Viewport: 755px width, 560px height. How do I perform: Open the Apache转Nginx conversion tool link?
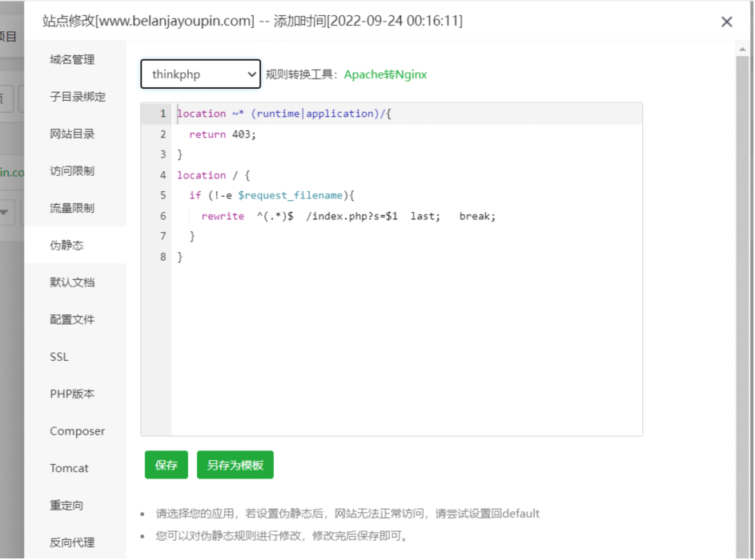[385, 74]
